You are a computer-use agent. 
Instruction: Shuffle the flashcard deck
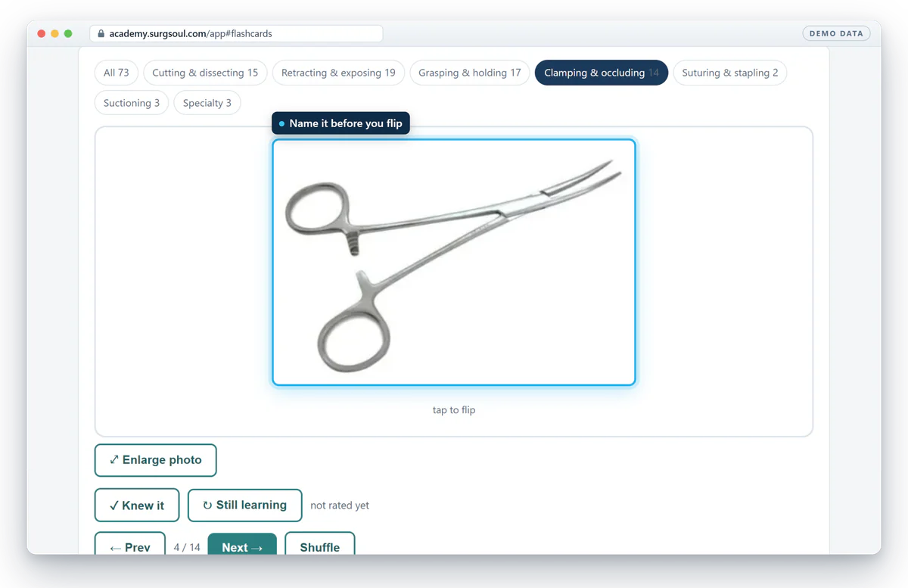[x=319, y=543]
